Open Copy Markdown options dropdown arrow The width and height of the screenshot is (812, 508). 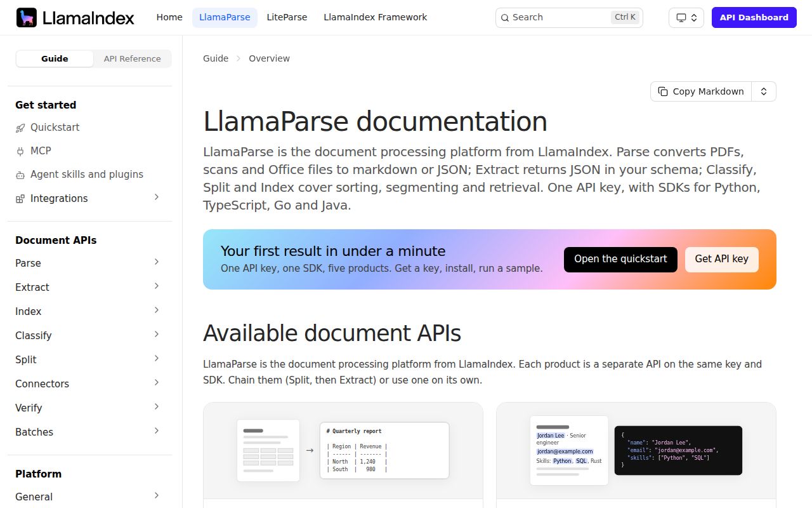[764, 91]
